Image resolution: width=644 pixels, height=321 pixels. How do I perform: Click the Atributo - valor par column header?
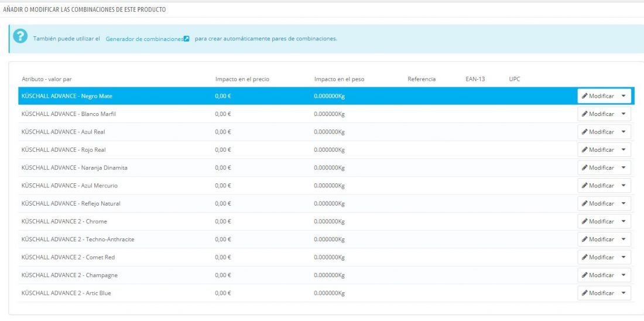tap(47, 79)
